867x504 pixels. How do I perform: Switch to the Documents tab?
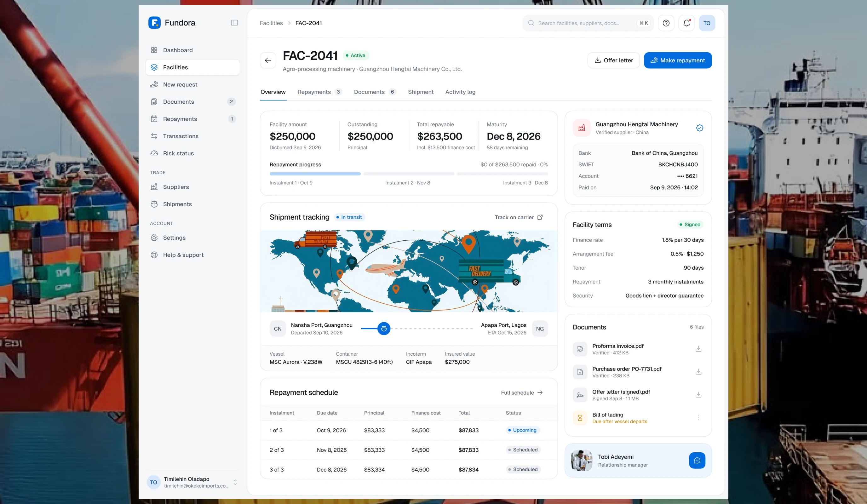pyautogui.click(x=375, y=92)
